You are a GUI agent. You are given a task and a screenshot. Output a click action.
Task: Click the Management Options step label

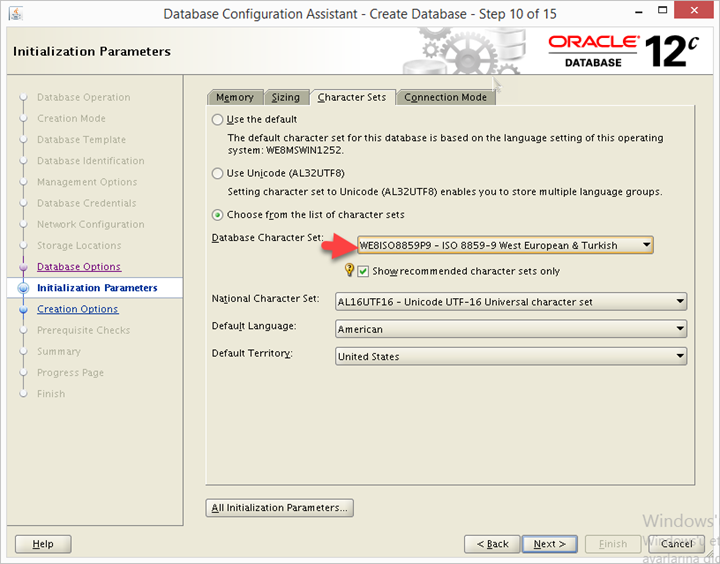87,182
